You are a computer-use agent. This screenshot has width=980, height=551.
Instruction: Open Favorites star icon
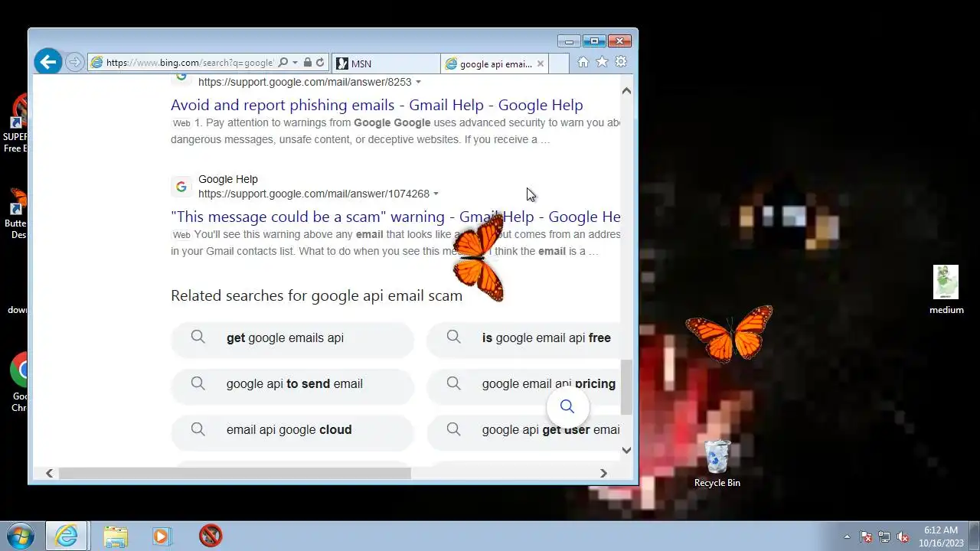pyautogui.click(x=602, y=62)
